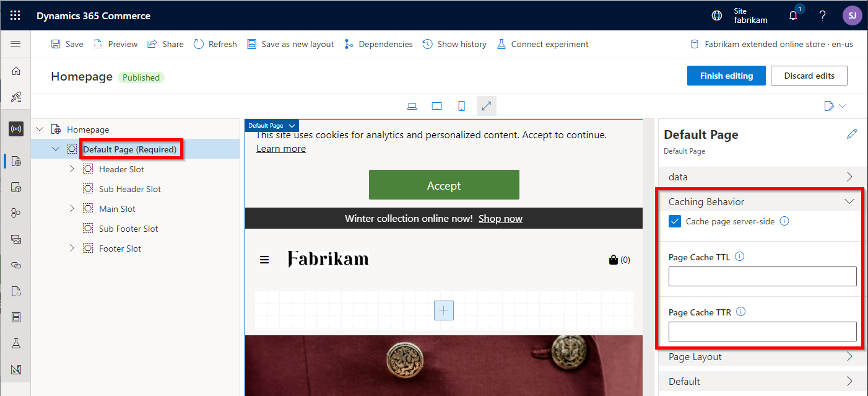This screenshot has width=868, height=396.
Task: Toggle the hamburger navigation menu
Action: point(15,44)
